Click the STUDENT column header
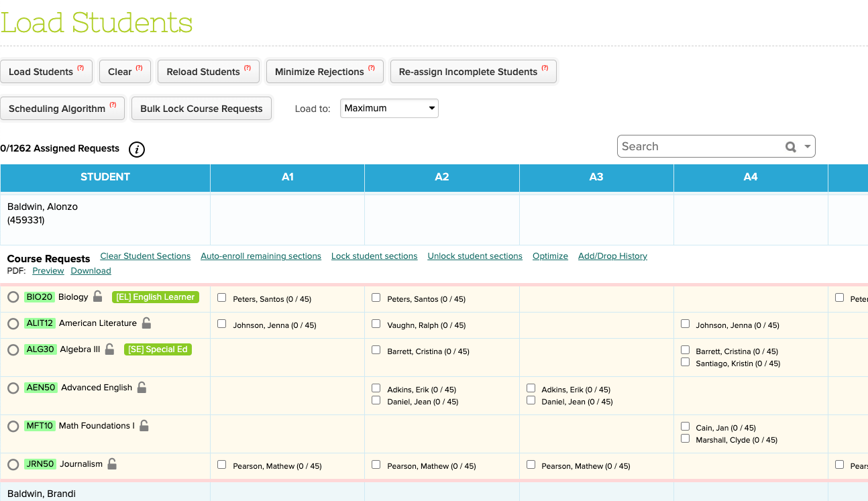The width and height of the screenshot is (868, 501). (x=105, y=177)
